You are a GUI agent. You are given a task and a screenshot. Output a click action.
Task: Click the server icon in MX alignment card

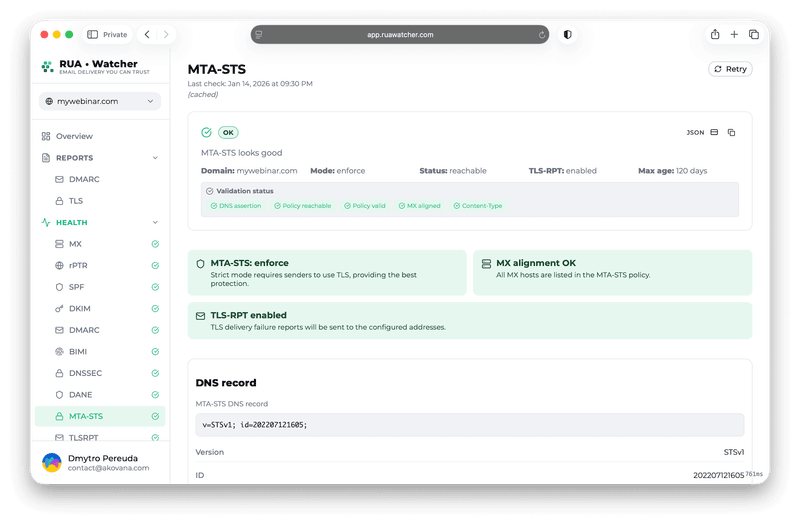click(x=486, y=264)
